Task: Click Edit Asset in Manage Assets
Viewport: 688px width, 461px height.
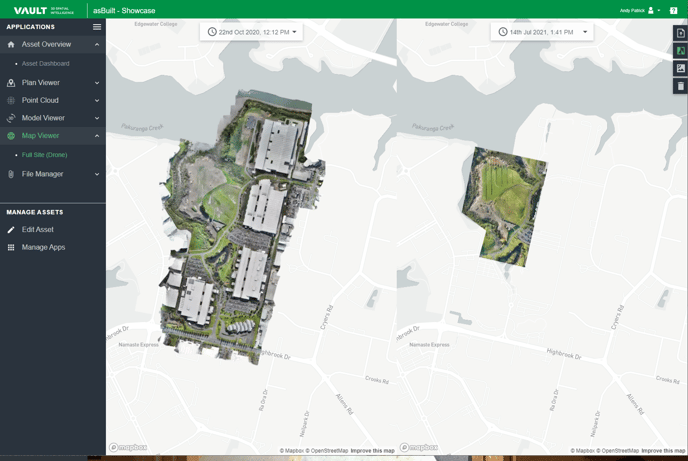Action: pos(38,229)
